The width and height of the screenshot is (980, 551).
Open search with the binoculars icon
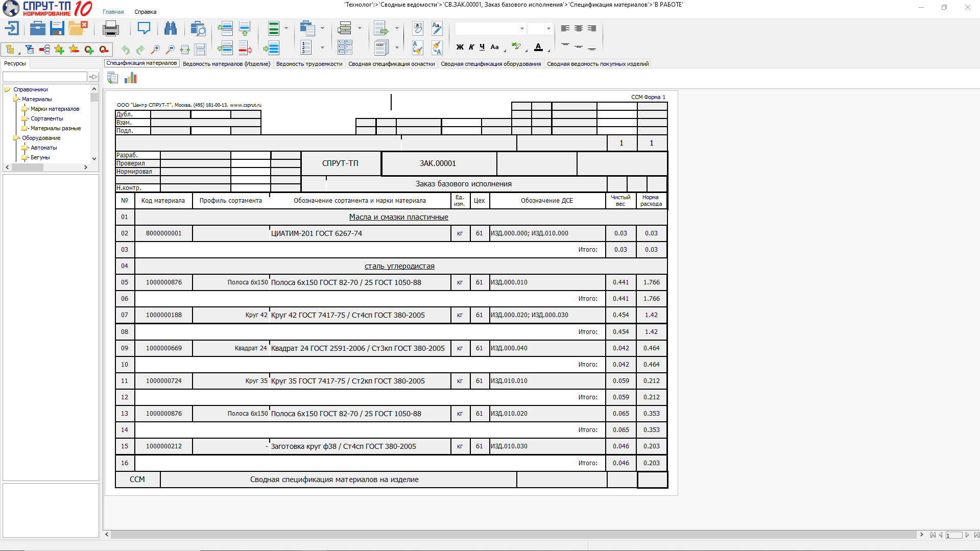coord(170,29)
